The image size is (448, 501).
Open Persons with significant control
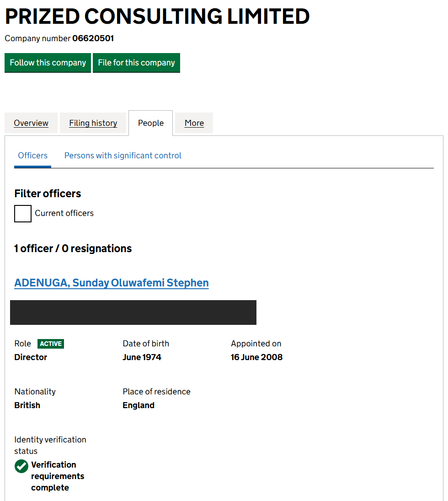coord(123,156)
